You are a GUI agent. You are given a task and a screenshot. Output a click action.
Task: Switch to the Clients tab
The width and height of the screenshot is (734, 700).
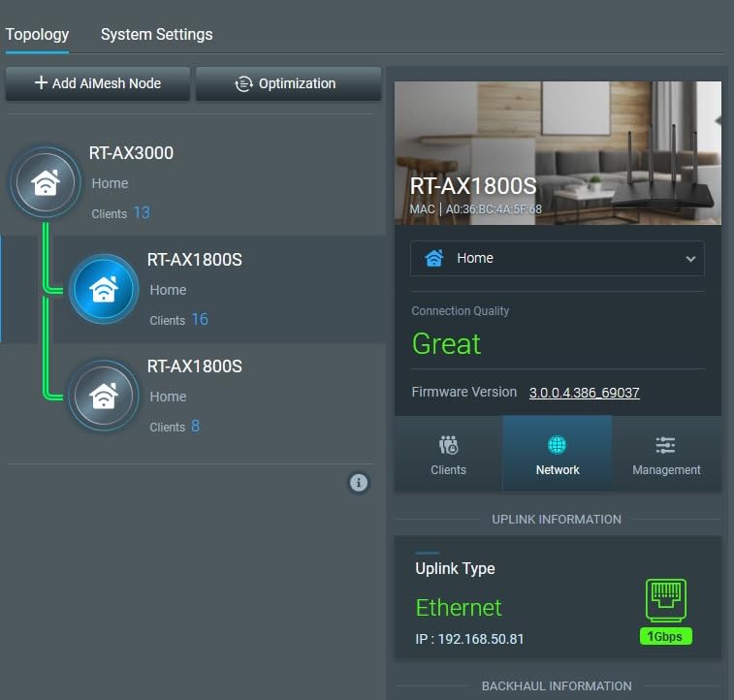448,455
